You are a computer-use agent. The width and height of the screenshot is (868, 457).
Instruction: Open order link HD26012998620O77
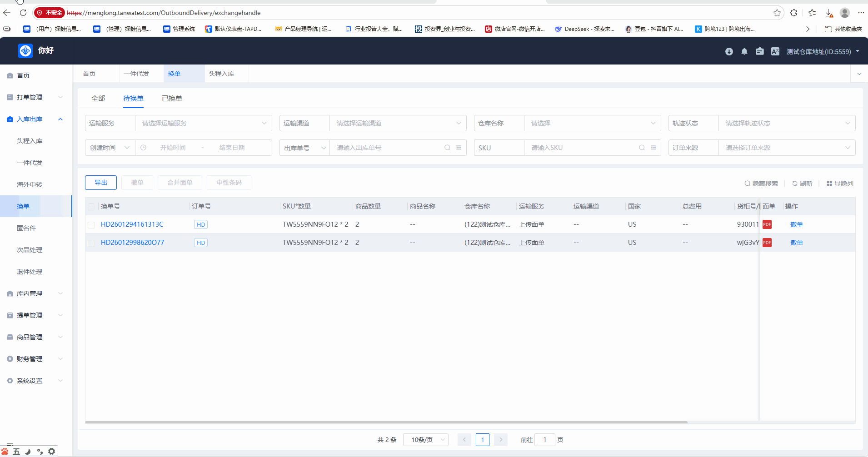tap(132, 243)
